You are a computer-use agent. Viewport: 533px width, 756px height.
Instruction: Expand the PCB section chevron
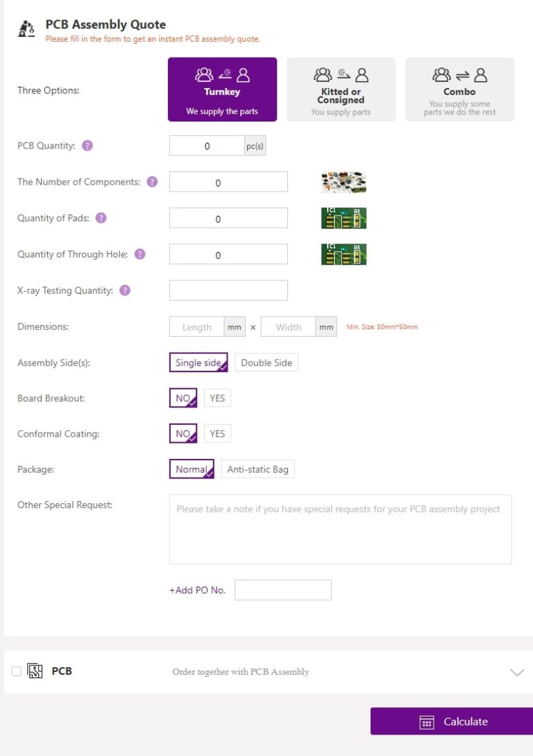point(516,672)
